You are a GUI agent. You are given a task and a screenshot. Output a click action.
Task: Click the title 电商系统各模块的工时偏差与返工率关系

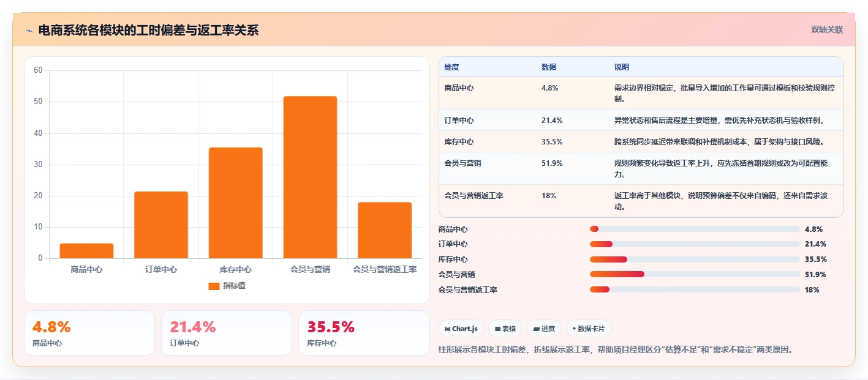[148, 31]
